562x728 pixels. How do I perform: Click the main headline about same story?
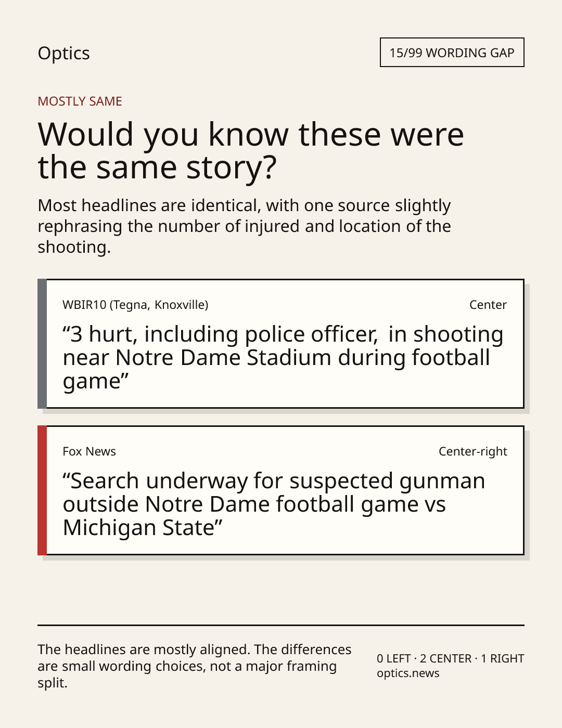(x=251, y=150)
